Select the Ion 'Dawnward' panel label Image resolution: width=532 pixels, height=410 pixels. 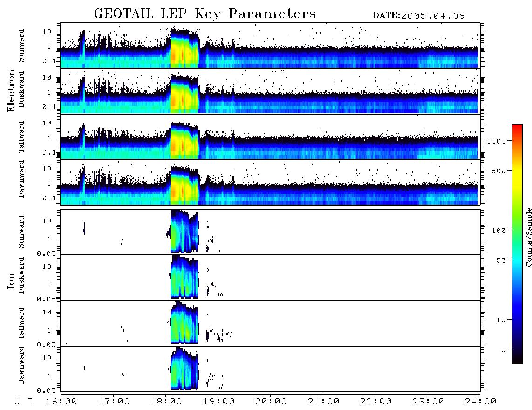point(21,365)
